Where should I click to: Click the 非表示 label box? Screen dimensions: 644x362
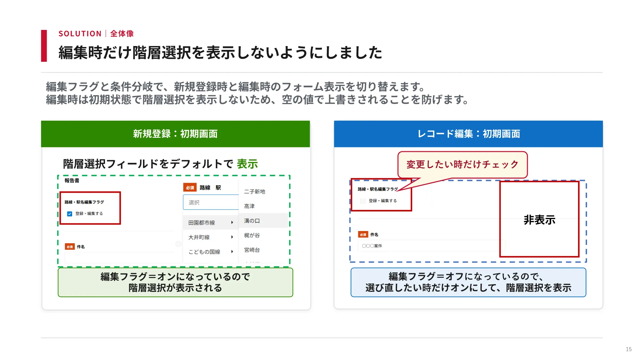point(539,219)
